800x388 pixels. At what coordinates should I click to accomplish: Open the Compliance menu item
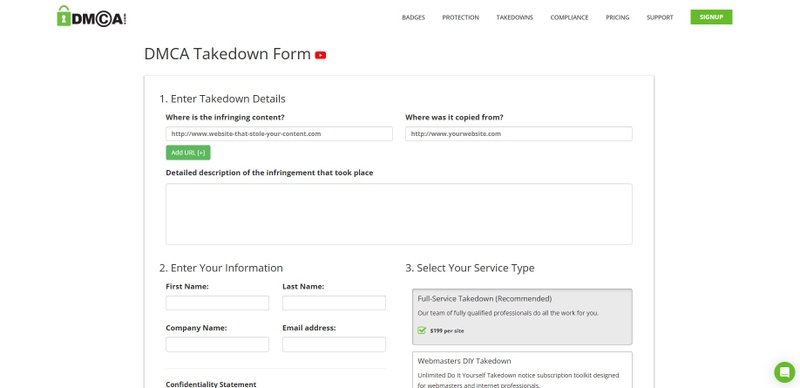coord(569,17)
